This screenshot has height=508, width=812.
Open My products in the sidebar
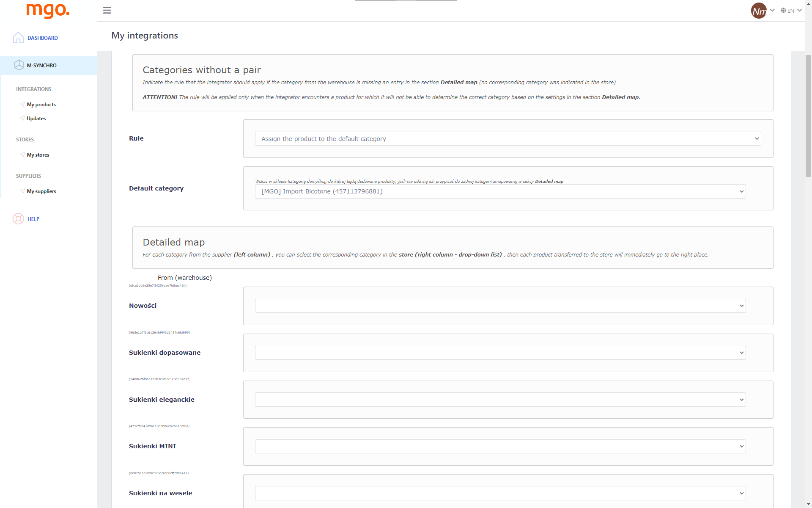41,105
